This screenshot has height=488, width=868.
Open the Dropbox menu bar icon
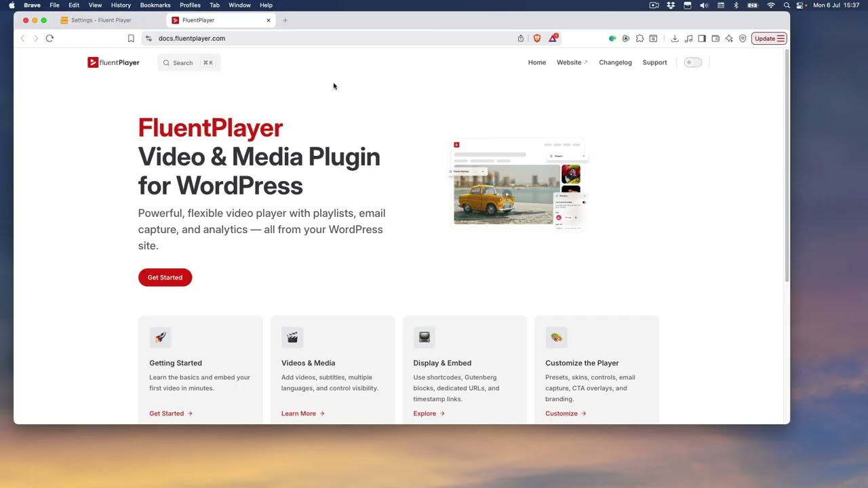pyautogui.click(x=671, y=5)
